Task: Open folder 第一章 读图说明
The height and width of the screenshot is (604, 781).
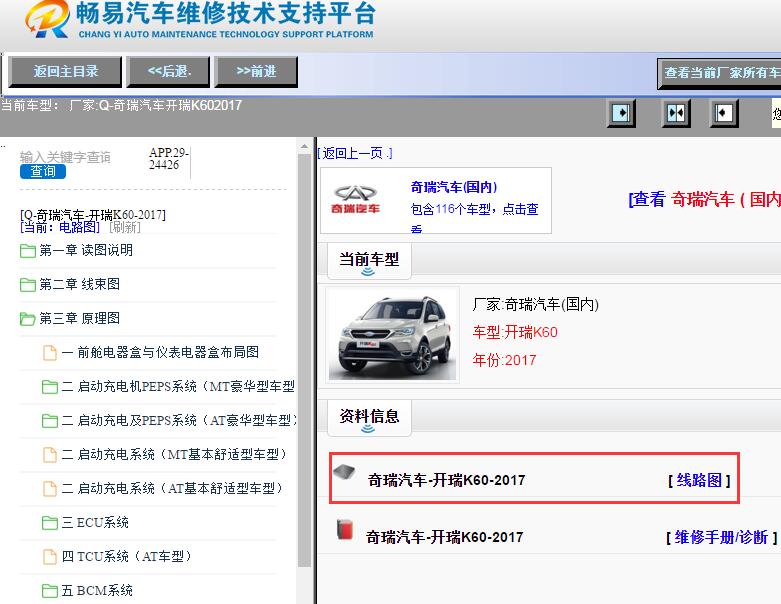Action: pos(86,250)
